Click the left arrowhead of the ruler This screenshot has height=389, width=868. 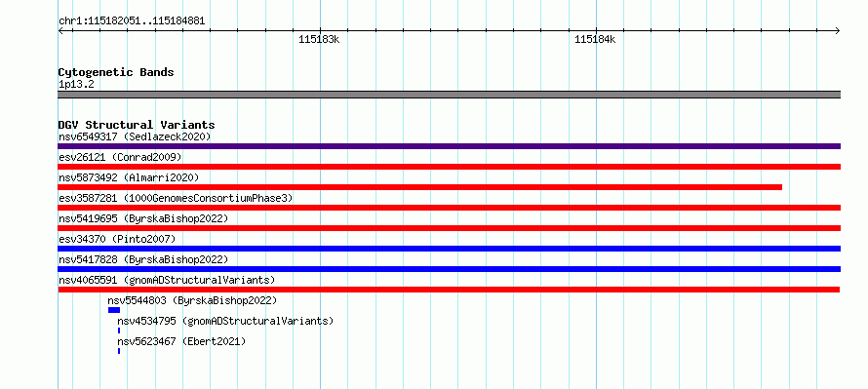60,31
